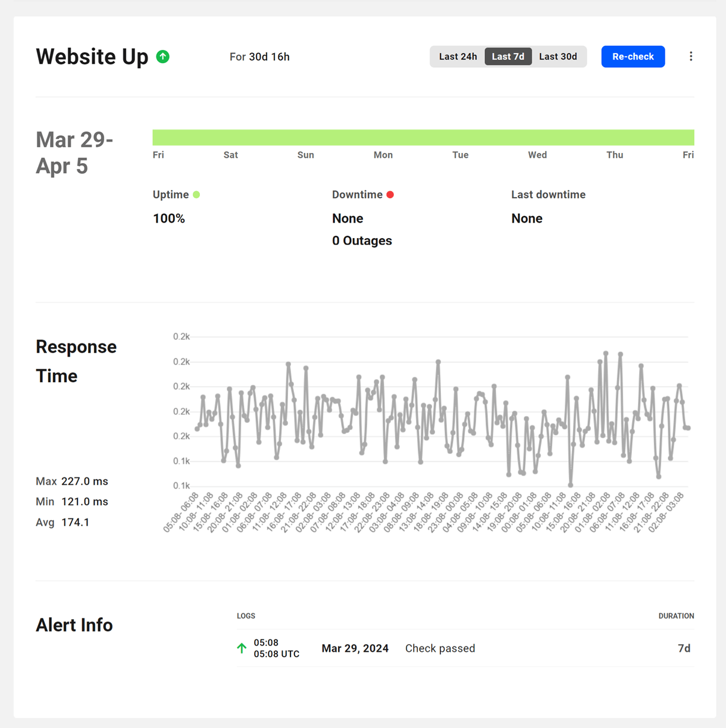Click the green arrow in alert log
Viewport: 726px width, 728px height.
pyautogui.click(x=242, y=648)
